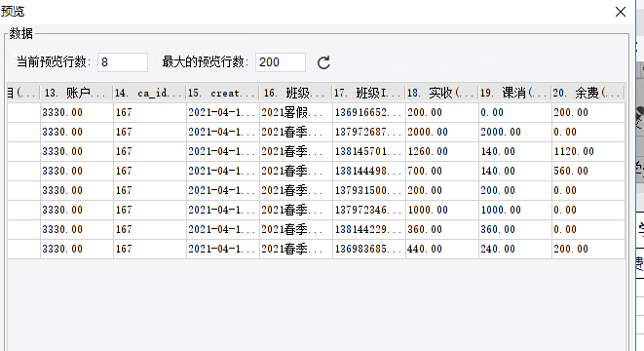Select cell 2021暑假 in class column
Screen dimensions: 644x351
click(x=296, y=113)
